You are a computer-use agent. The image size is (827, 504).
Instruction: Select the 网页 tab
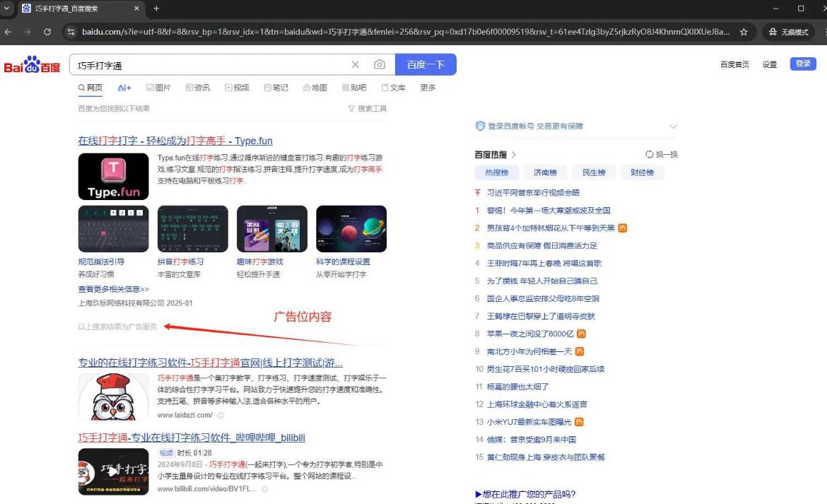[x=90, y=88]
